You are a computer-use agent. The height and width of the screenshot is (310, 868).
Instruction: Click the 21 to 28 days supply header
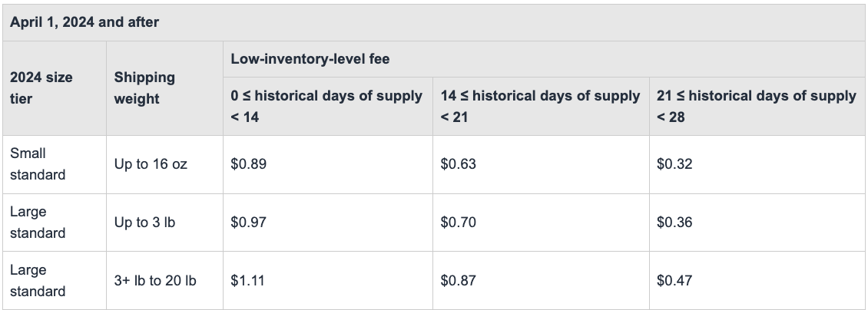click(x=756, y=107)
